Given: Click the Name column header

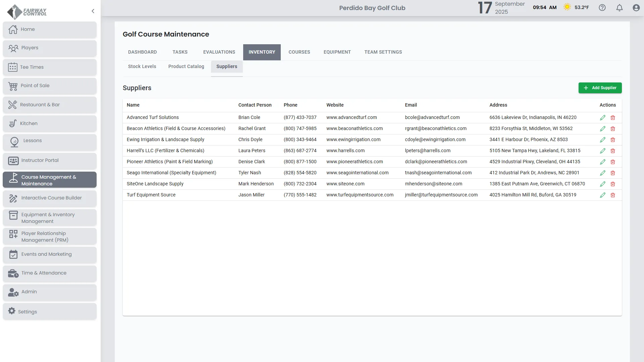Looking at the screenshot, I should (133, 105).
